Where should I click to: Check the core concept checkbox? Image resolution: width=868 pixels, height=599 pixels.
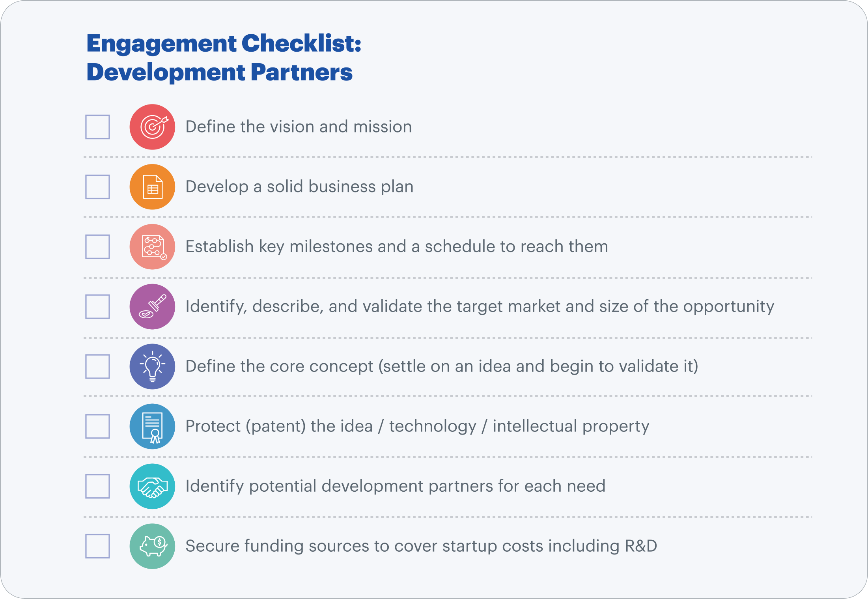click(x=97, y=367)
